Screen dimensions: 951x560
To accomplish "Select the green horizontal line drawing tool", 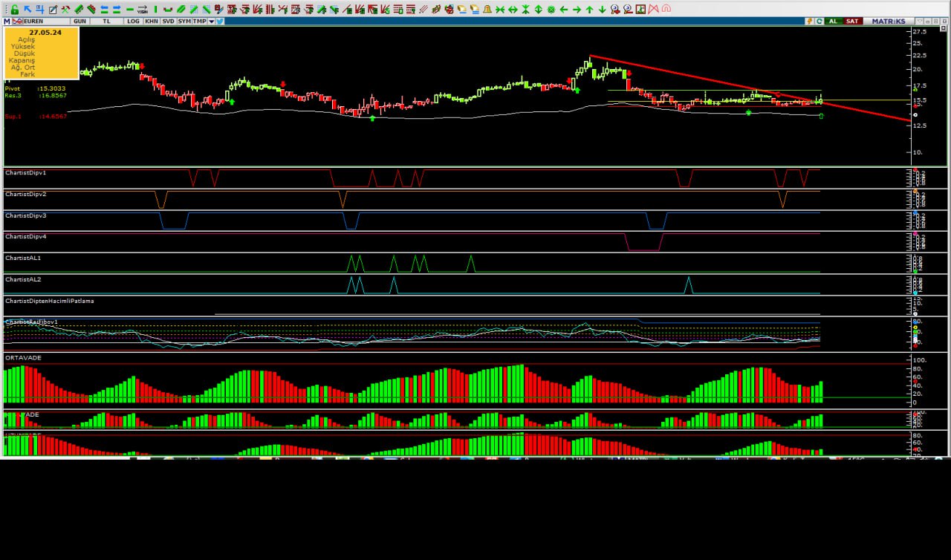I will click(x=130, y=10).
